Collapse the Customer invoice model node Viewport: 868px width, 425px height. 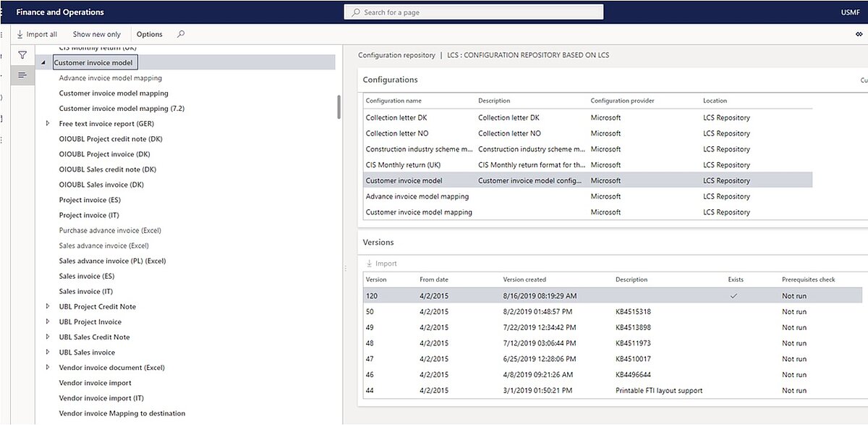pos(43,63)
